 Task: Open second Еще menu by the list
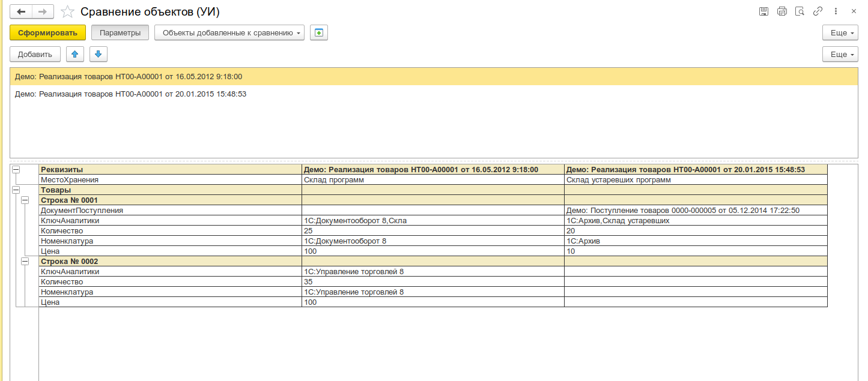point(840,54)
